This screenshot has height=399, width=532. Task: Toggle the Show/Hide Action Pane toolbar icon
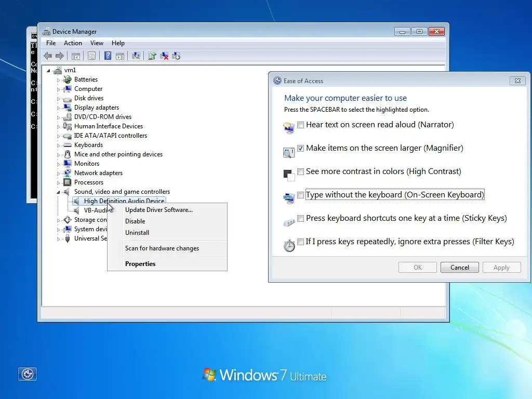tap(120, 56)
